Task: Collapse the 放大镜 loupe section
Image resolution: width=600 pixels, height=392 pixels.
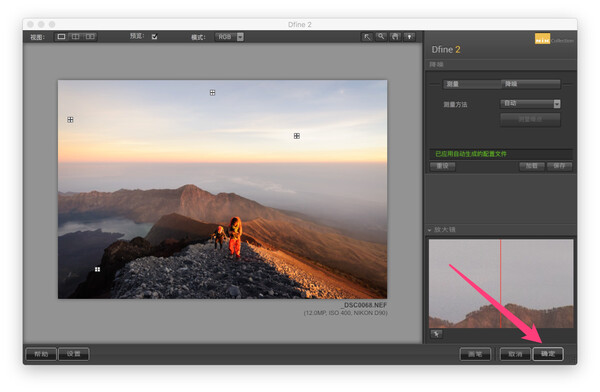Action: point(442,230)
